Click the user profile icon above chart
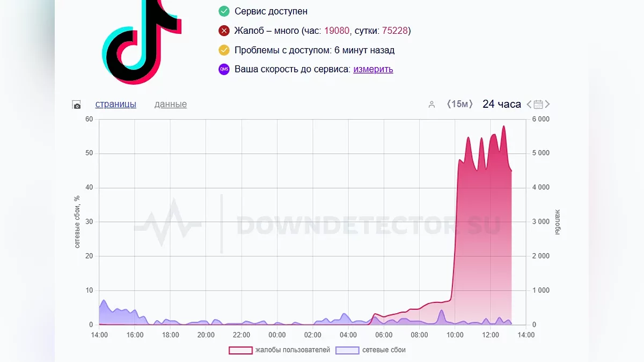This screenshot has height=362, width=644. click(x=431, y=105)
